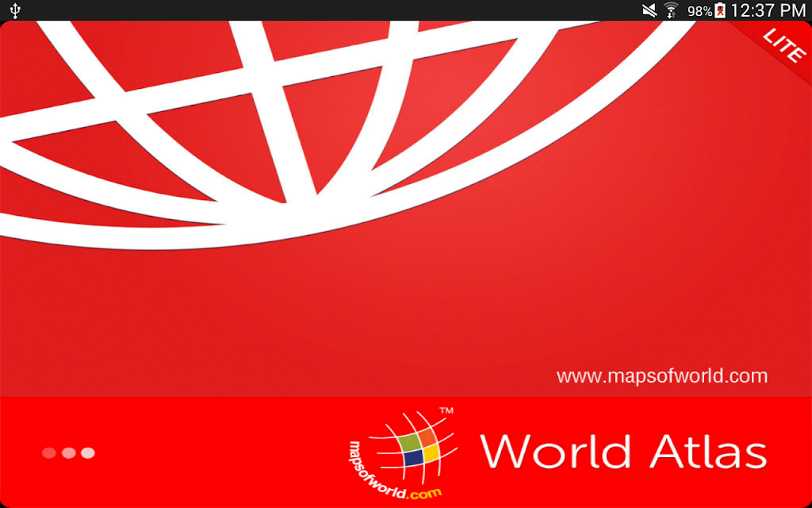Tap the orange square in logo

point(427,437)
